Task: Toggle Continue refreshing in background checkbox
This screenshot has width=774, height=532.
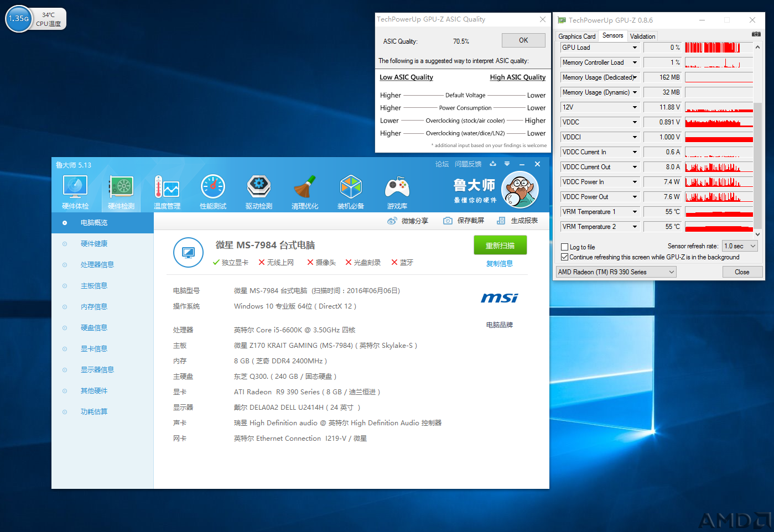Action: 565,257
